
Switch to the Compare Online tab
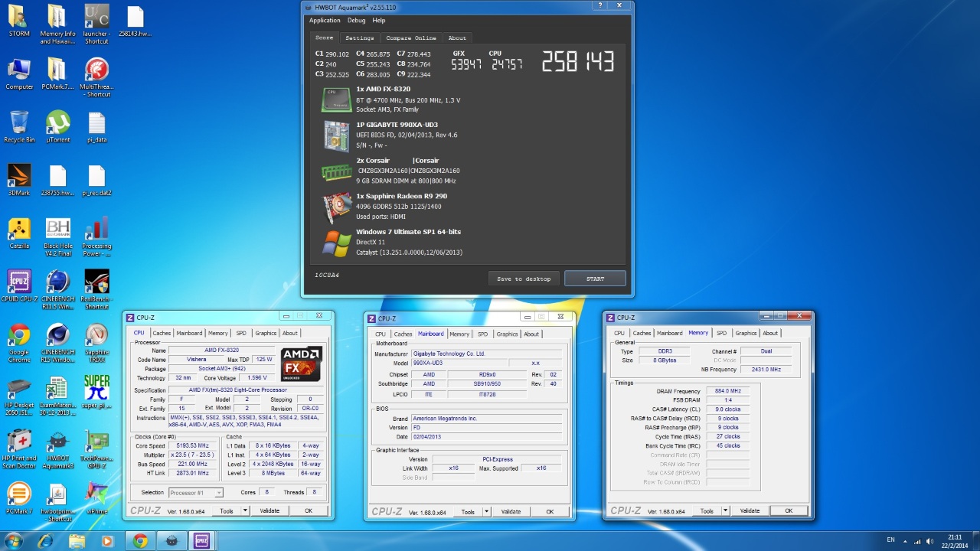pyautogui.click(x=411, y=37)
